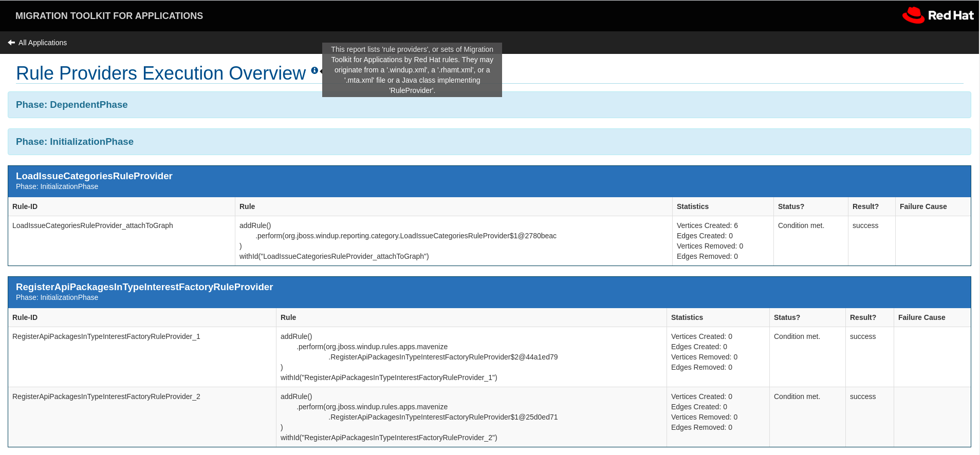Click the 'Vertices Created: 6' statistics cell
Viewport: 980px width, 455px height.
(707, 225)
